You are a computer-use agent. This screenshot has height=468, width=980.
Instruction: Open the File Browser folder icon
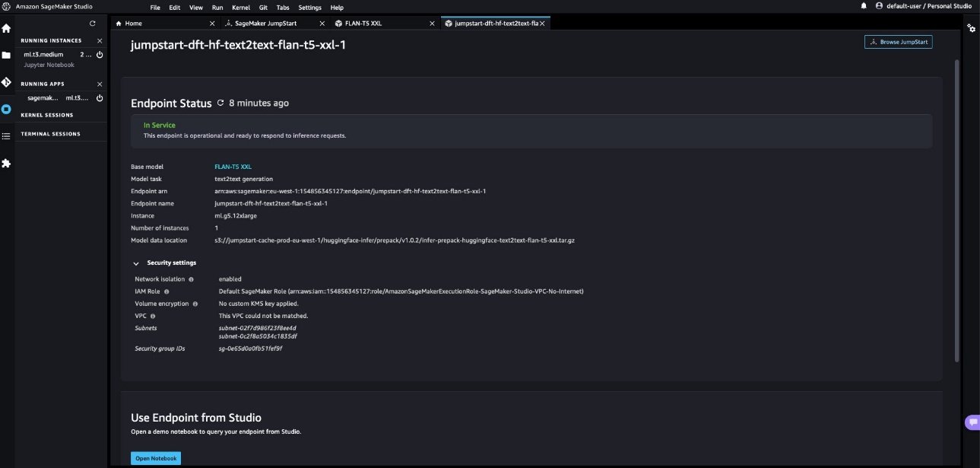(x=6, y=56)
